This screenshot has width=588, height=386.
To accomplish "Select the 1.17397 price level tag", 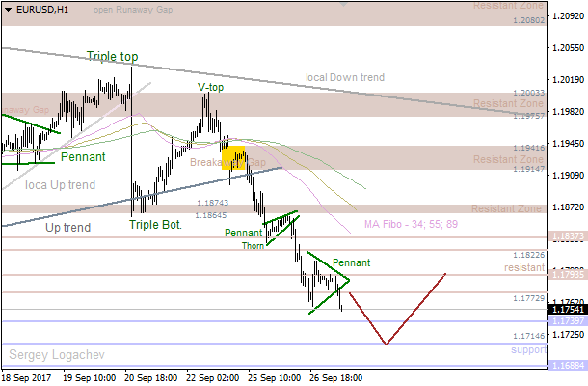I will click(565, 321).
